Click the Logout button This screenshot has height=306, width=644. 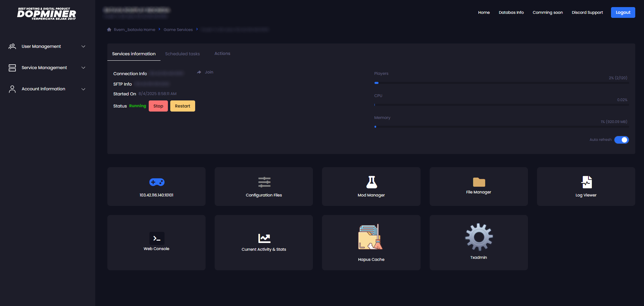coord(623,12)
